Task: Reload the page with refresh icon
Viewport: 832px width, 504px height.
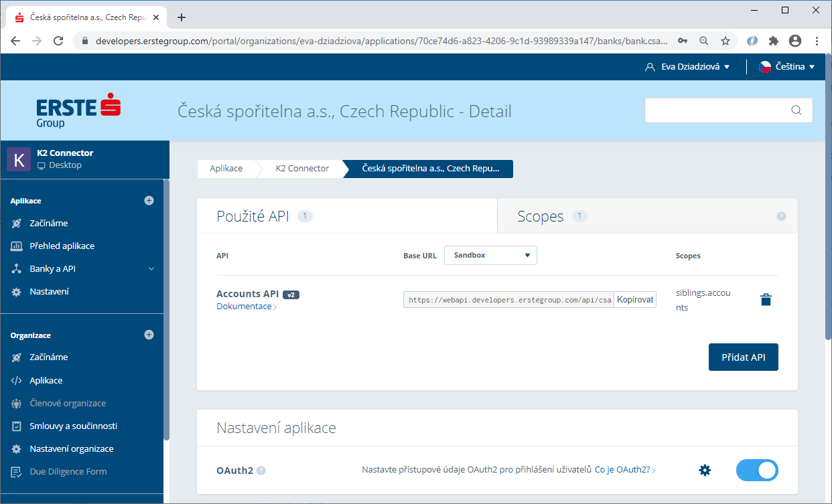Action: point(58,41)
